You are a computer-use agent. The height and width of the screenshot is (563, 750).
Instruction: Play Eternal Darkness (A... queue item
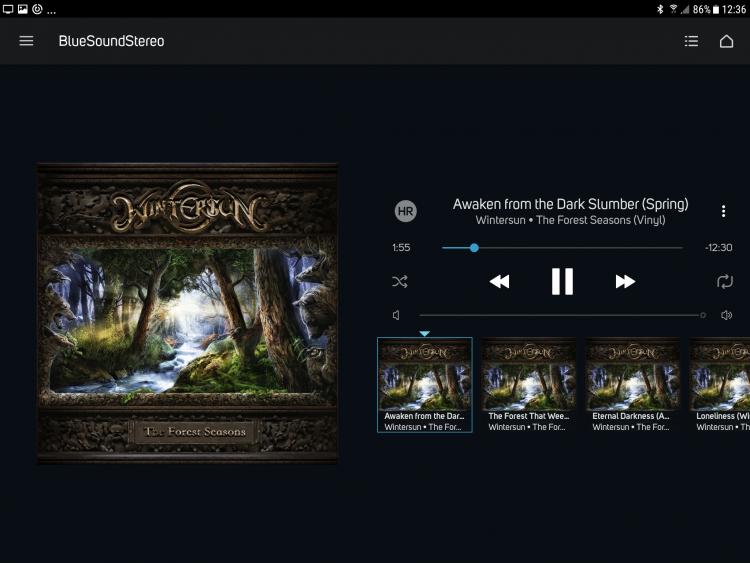[632, 385]
